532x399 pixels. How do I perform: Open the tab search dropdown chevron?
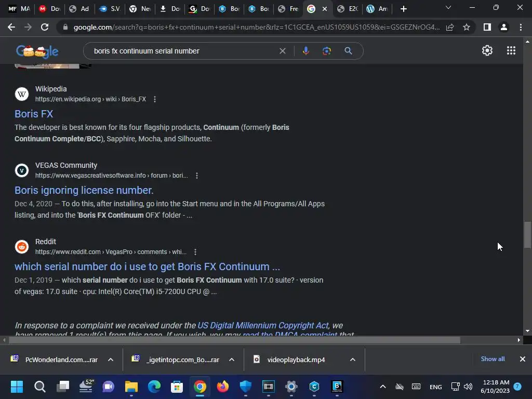[448, 7]
